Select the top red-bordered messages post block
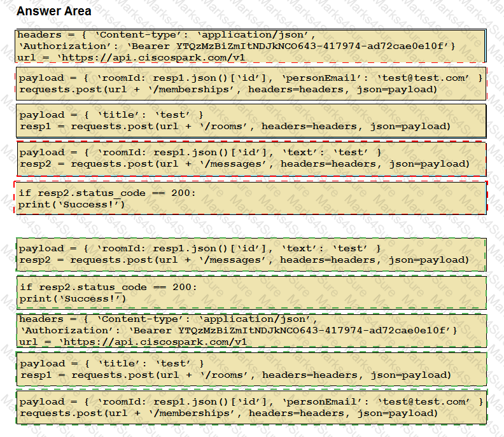504x437 pixels. click(x=251, y=158)
